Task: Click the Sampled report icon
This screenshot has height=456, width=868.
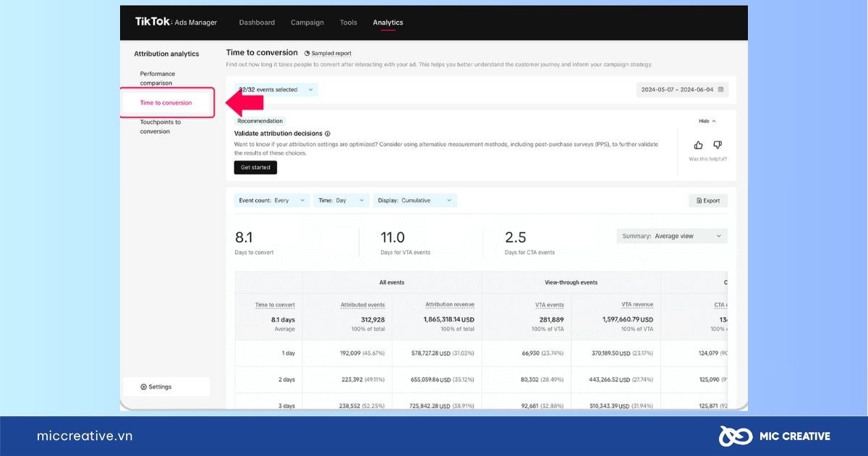Action: point(307,54)
